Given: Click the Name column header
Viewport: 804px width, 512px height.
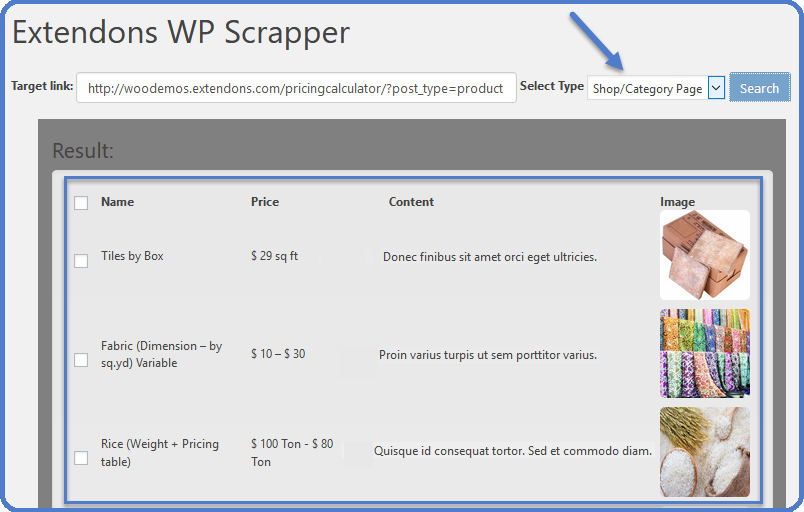Looking at the screenshot, I should click(x=117, y=202).
